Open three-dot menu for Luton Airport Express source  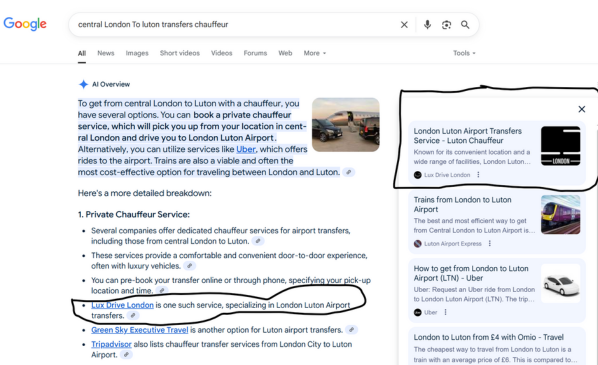[490, 243]
